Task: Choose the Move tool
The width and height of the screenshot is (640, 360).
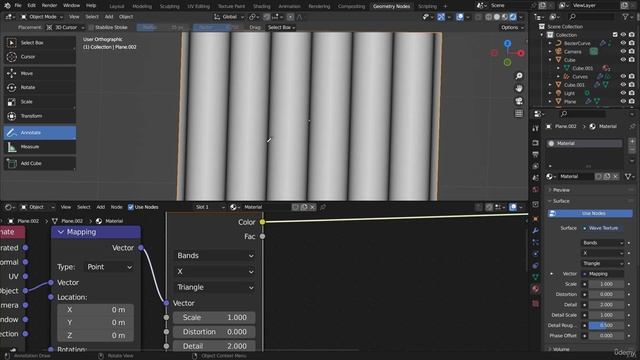Action: coord(40,73)
